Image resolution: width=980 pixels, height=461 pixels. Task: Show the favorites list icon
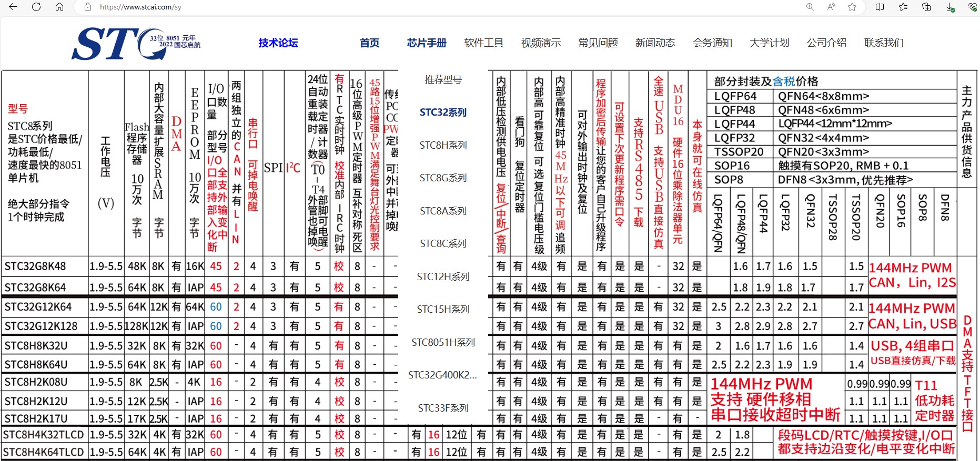[x=903, y=7]
